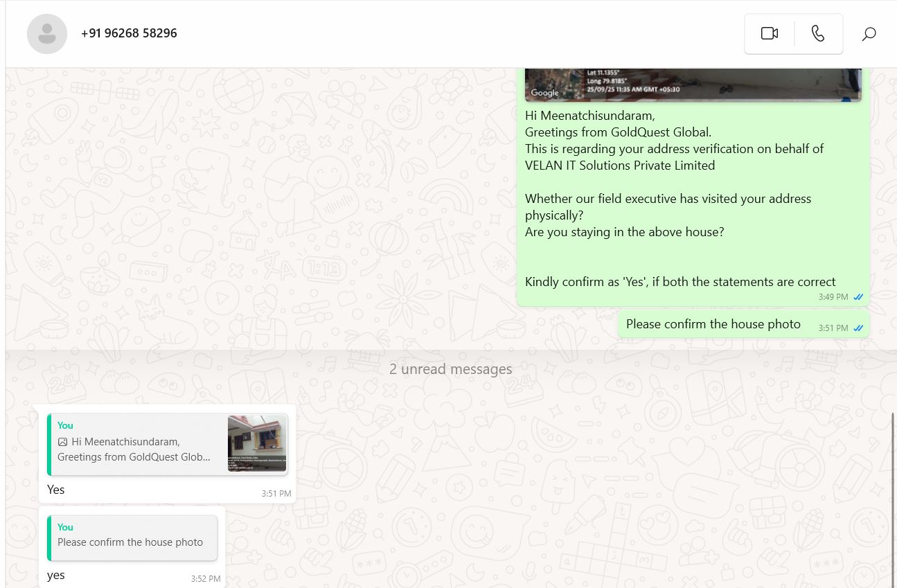Start a video call with the contact
897x588 pixels.
click(769, 33)
